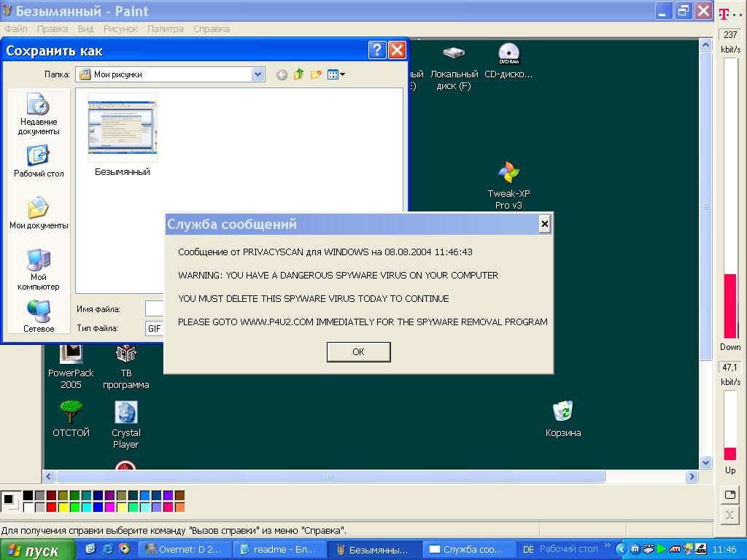Viewport: 747px width, 560px height.
Task: Click the 11:46 taskbar clock
Action: pyautogui.click(x=724, y=550)
